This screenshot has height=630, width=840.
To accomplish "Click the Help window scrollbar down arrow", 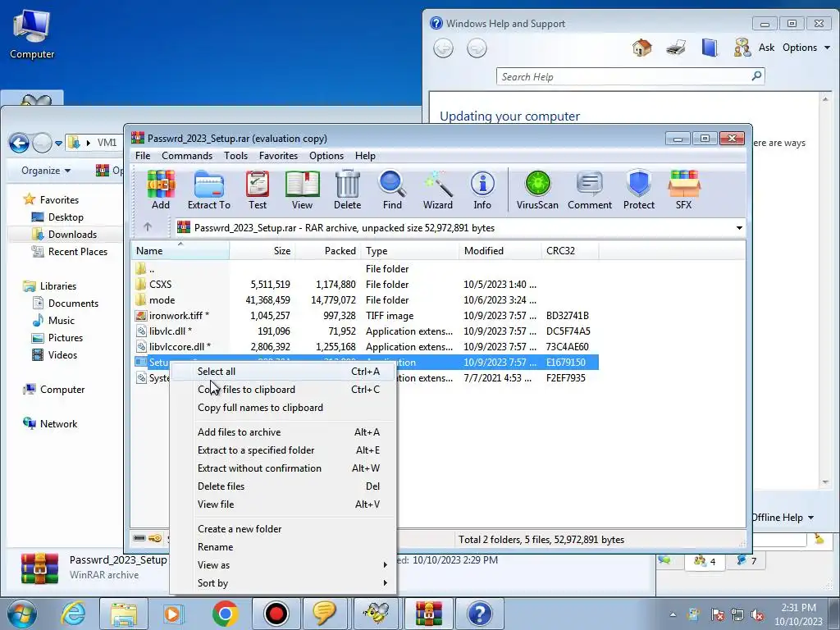I will tap(825, 482).
